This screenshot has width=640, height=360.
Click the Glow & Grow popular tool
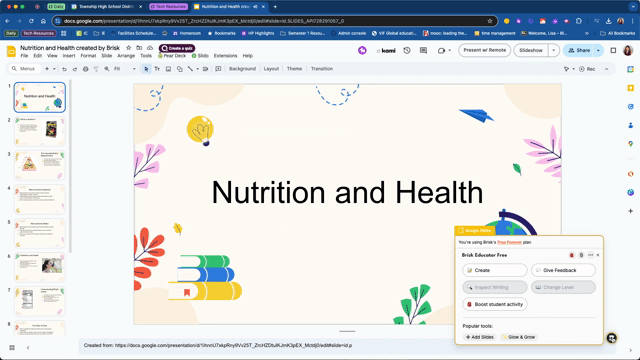(518, 337)
